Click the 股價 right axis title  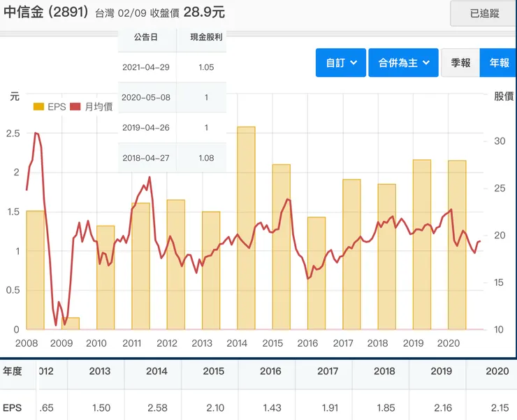click(x=504, y=96)
